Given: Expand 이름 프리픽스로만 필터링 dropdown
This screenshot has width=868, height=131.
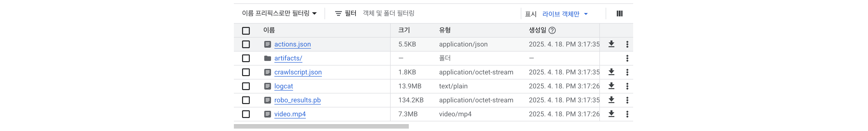Looking at the screenshot, I should coord(279,13).
